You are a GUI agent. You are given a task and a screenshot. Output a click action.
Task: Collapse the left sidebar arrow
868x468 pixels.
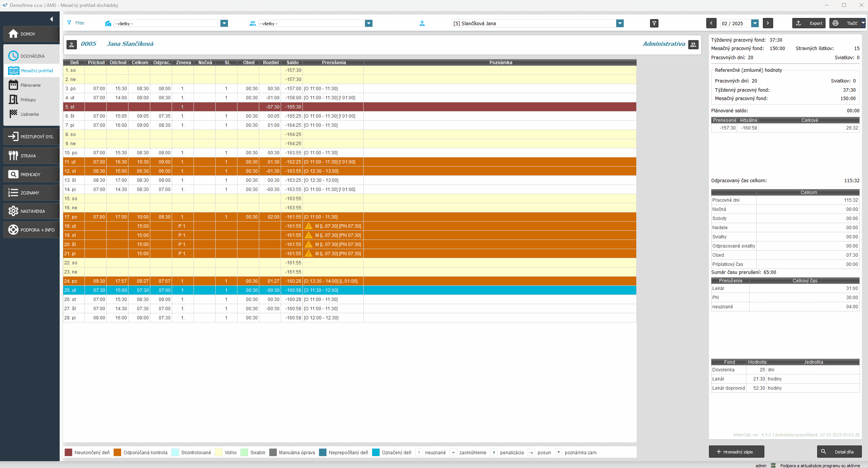click(x=51, y=19)
